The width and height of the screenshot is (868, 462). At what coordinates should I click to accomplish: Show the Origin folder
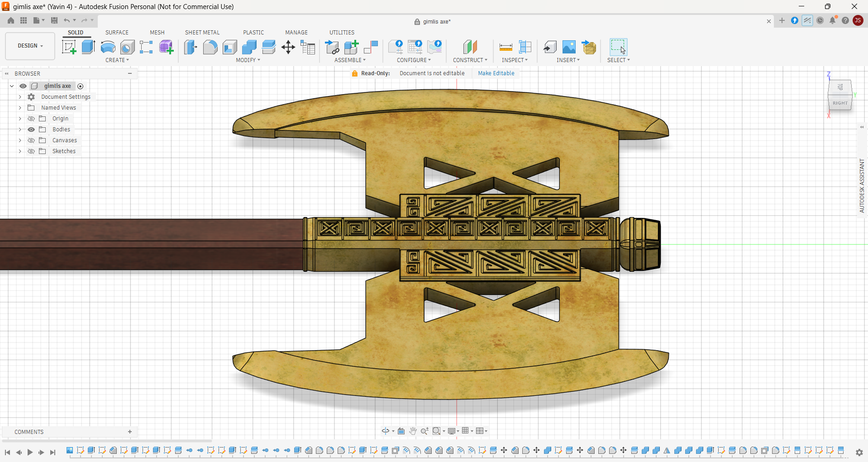pyautogui.click(x=31, y=119)
